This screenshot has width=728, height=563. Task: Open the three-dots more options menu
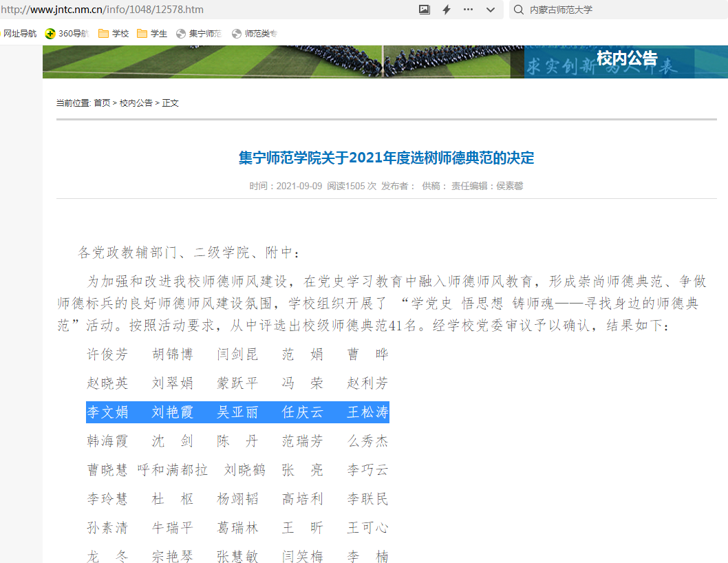(x=469, y=10)
